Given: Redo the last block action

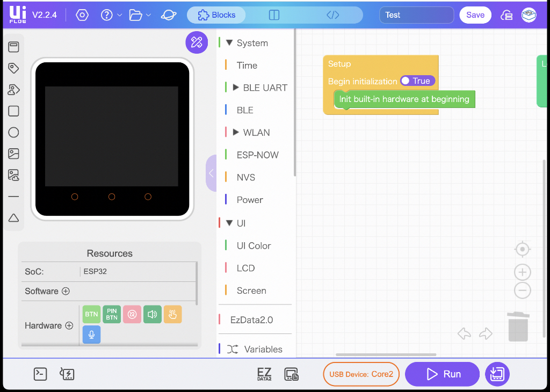Looking at the screenshot, I should [x=486, y=333].
